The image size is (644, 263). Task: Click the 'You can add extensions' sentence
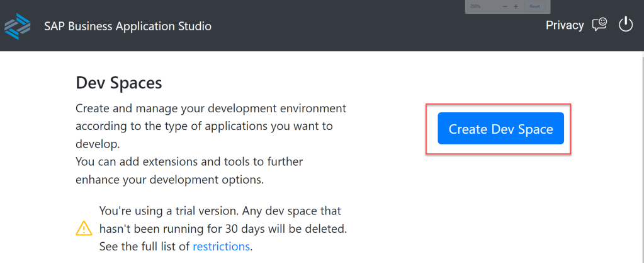click(x=189, y=162)
